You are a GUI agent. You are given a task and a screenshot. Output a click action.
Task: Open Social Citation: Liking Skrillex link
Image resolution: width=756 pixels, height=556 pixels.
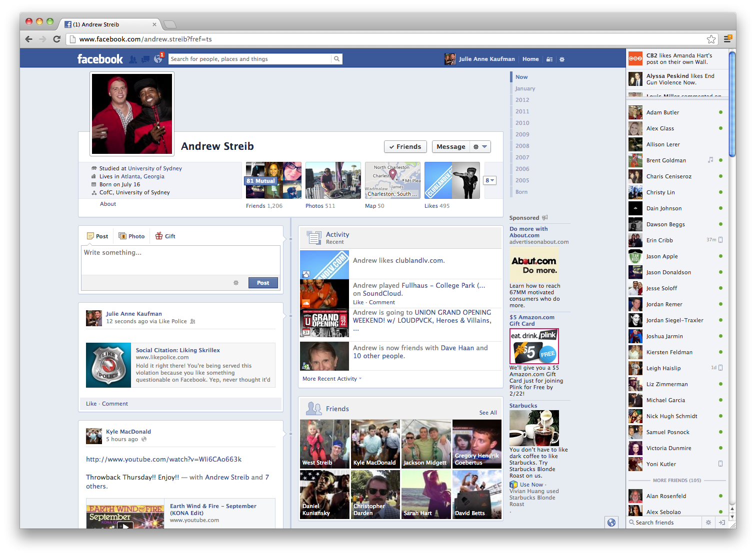pos(177,350)
